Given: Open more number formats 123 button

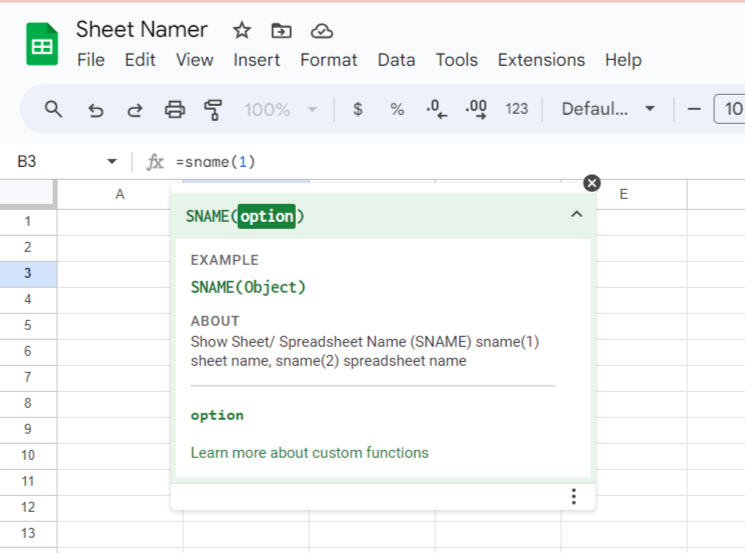Looking at the screenshot, I should coord(516,109).
